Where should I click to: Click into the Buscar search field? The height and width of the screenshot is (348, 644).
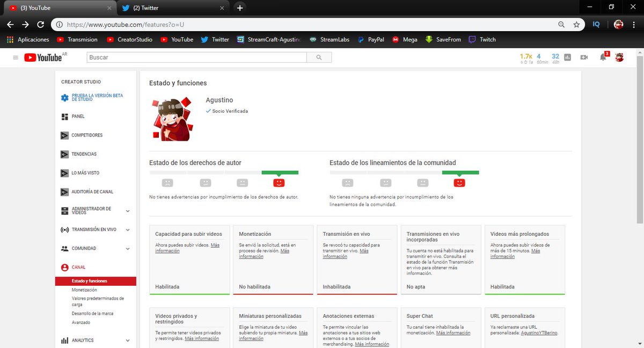pyautogui.click(x=196, y=57)
